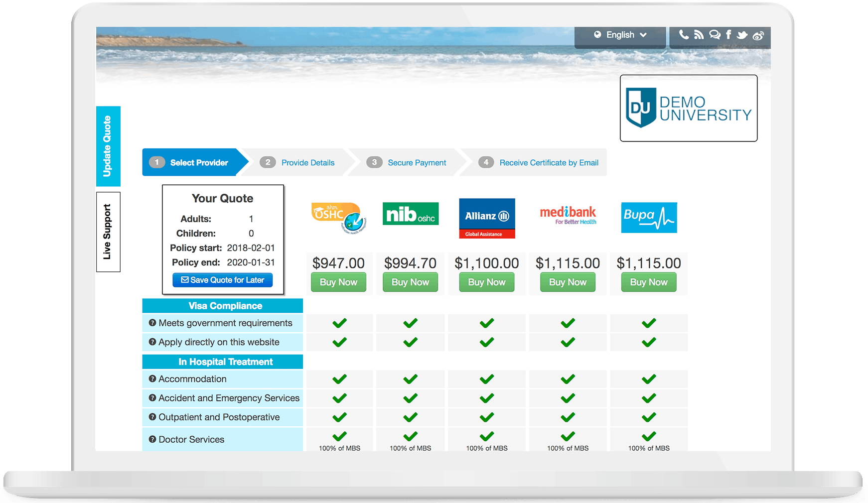Show help icon for Doctor Services
This screenshot has height=503, width=868.
point(152,439)
